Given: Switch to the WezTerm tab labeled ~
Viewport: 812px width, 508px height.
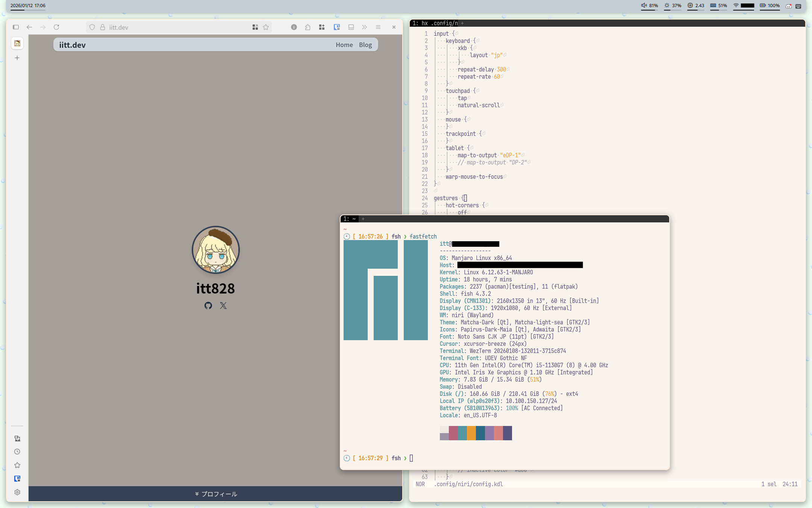Looking at the screenshot, I should (350, 218).
